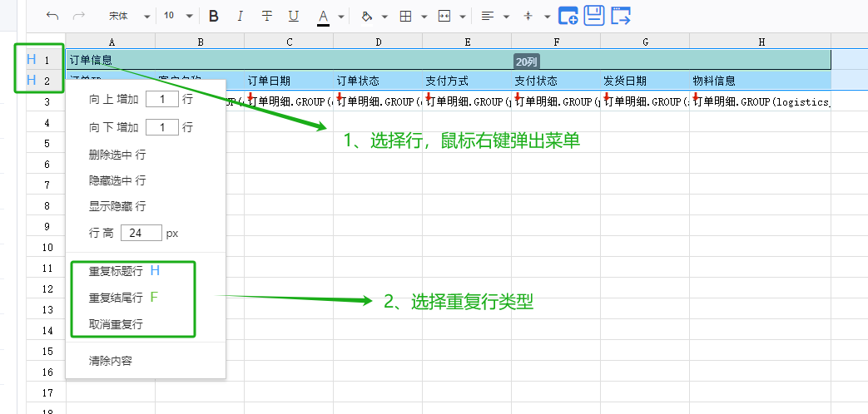This screenshot has height=414, width=868.
Task: Apply underline formatting
Action: (x=294, y=16)
